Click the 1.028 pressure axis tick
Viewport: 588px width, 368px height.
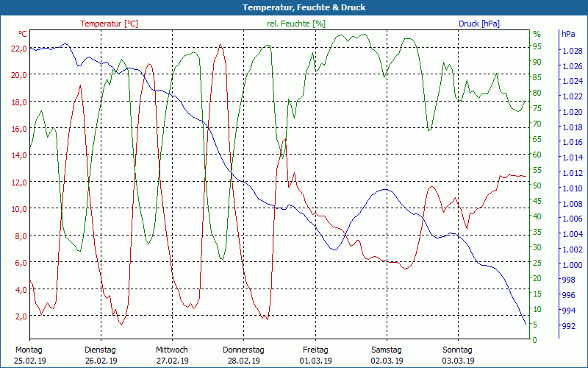click(x=572, y=51)
